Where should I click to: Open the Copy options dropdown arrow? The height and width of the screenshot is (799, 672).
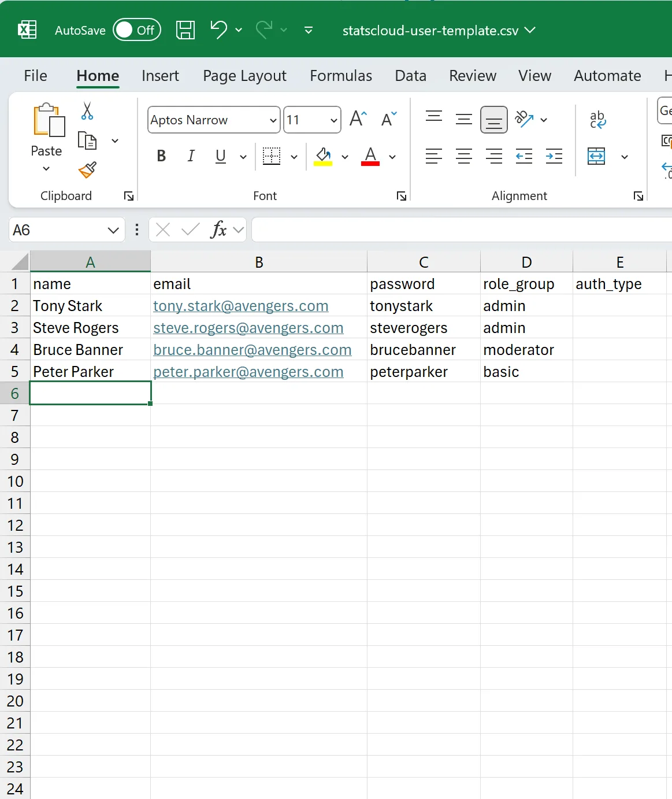(115, 141)
